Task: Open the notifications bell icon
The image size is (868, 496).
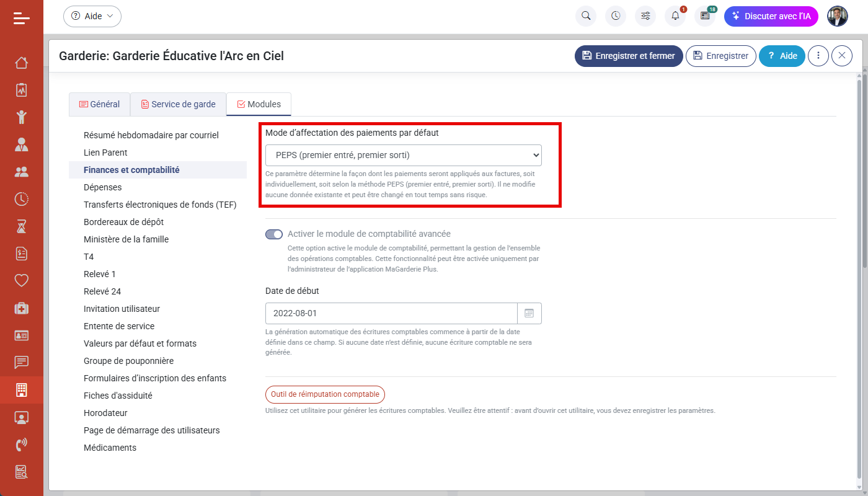Action: point(675,16)
